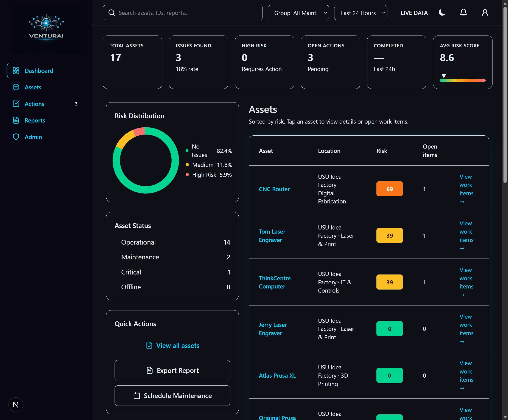Click the LIVE DATA label
Screen dimensions: 508x420
(x=414, y=13)
